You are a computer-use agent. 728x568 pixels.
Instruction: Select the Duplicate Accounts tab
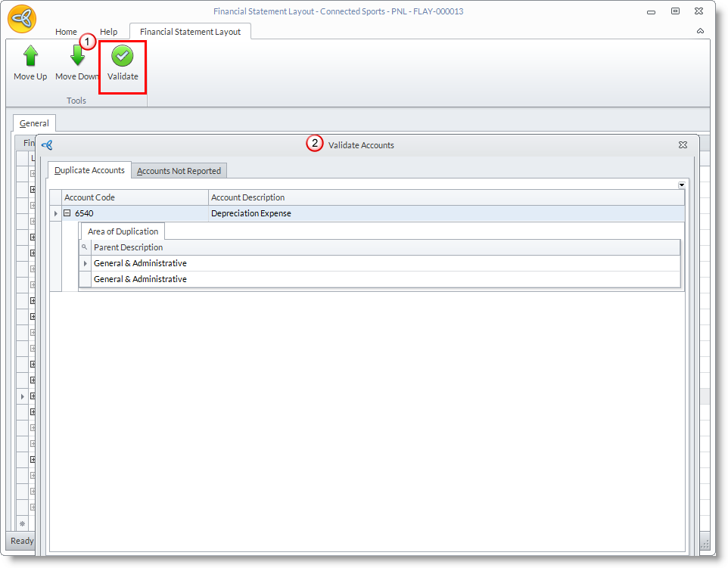tap(89, 171)
